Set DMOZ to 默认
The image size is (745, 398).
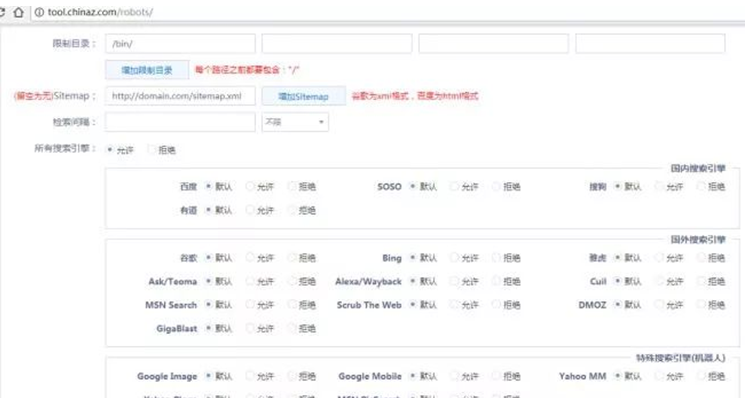click(617, 304)
